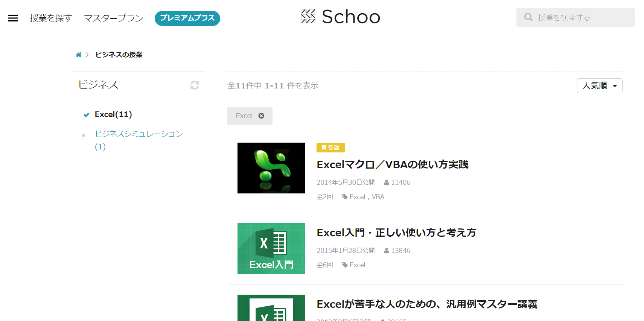Open Excelマクロ/VBA course thumbnail
Image resolution: width=644 pixels, height=321 pixels.
[x=271, y=168]
